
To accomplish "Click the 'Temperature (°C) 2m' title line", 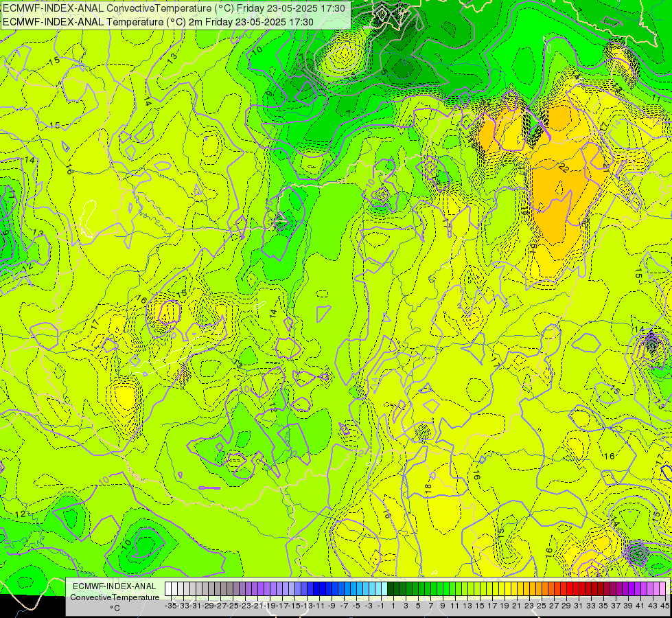I will pyautogui.click(x=158, y=22).
